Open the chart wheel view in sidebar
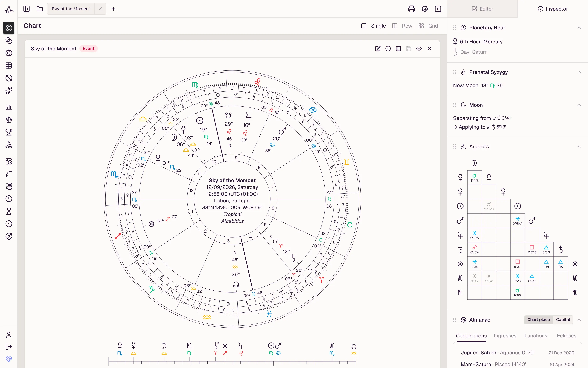Viewport: 588px width, 368px height. point(9,28)
